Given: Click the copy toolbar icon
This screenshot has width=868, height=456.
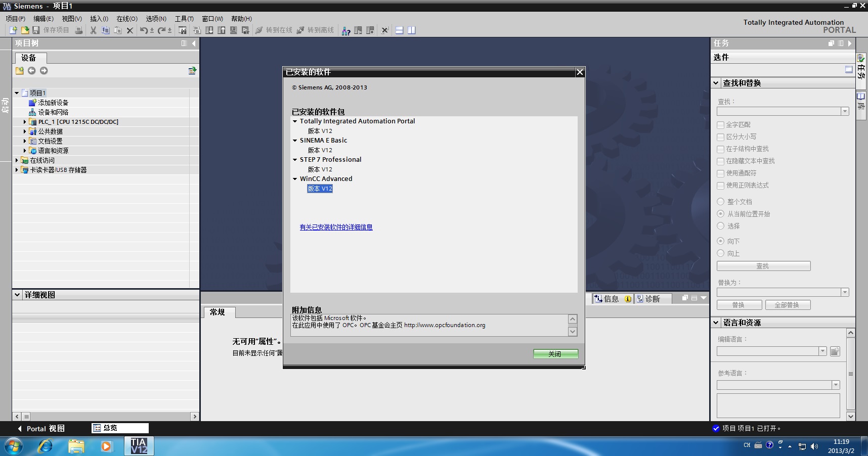Looking at the screenshot, I should (105, 30).
